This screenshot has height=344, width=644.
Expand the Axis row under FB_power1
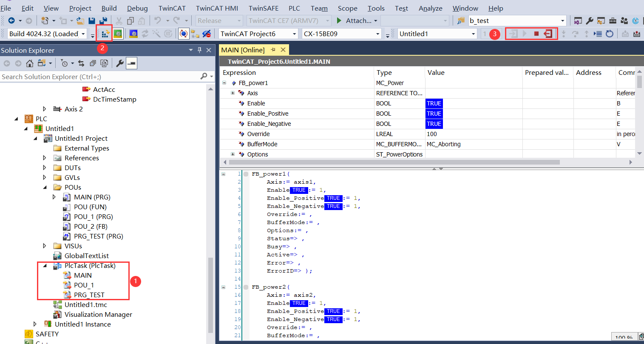click(x=233, y=93)
